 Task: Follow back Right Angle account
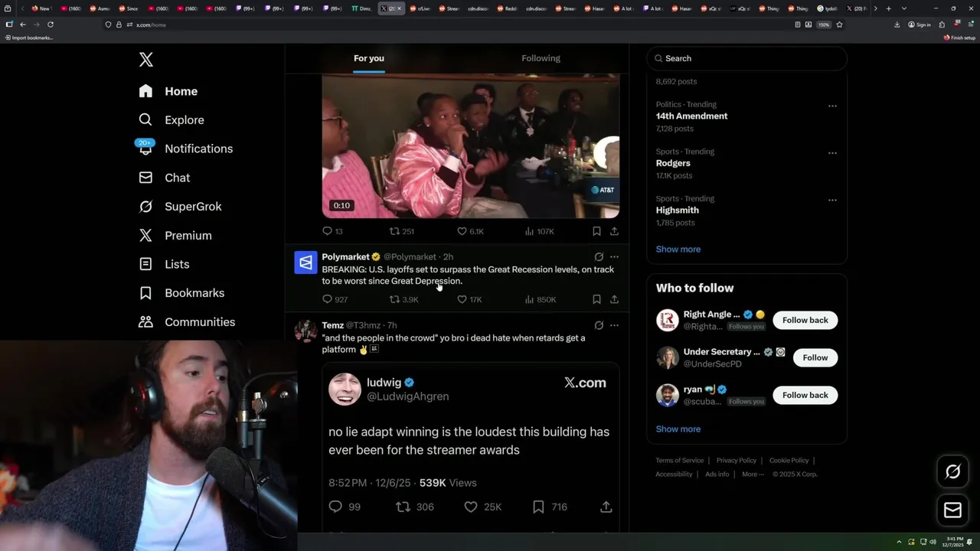pos(805,320)
